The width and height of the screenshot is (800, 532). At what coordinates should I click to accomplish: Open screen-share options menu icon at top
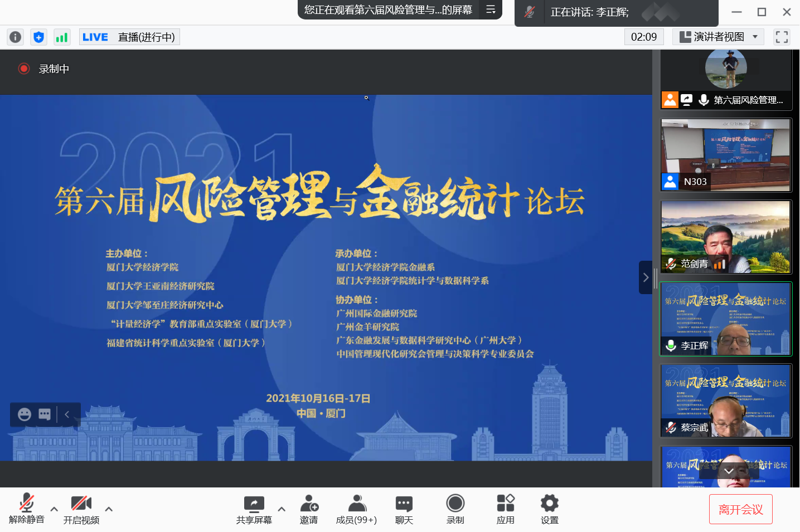(491, 9)
